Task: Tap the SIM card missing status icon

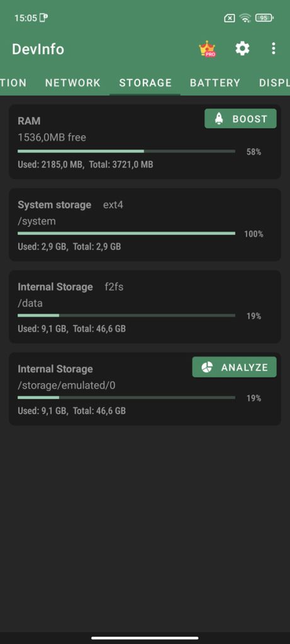Action: click(x=230, y=18)
